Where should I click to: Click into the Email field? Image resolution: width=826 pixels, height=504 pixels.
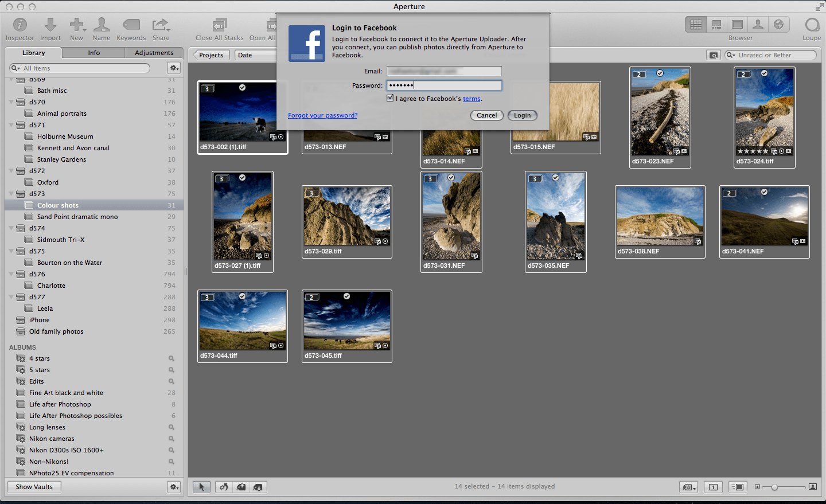pyautogui.click(x=444, y=71)
